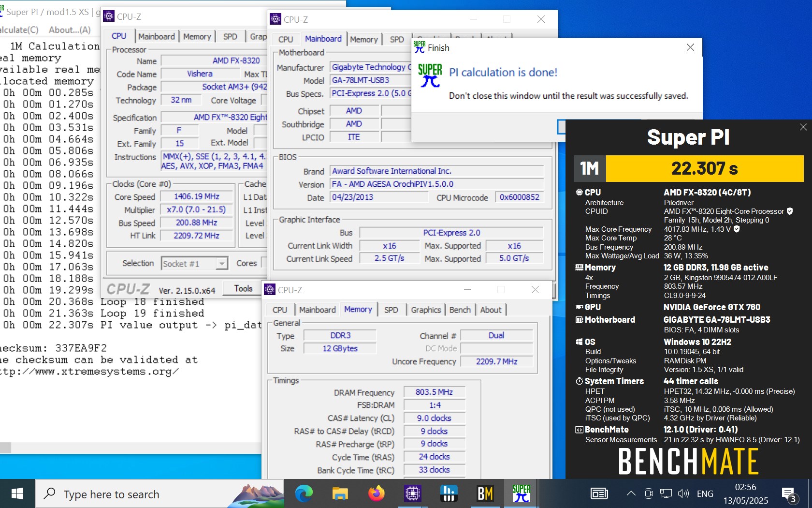This screenshot has width=812, height=508.
Task: Click NVIDIA GeForce GTX 760 text
Action: 711,307
